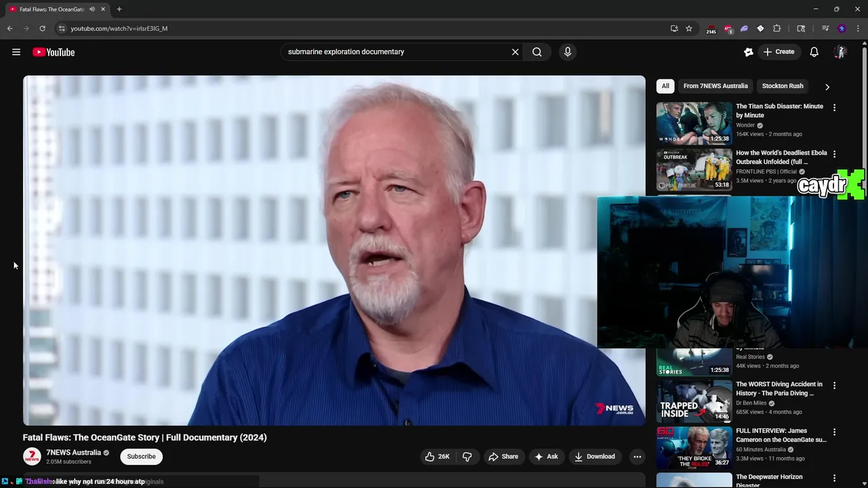Click the video title Fatal Flaws text

144,438
